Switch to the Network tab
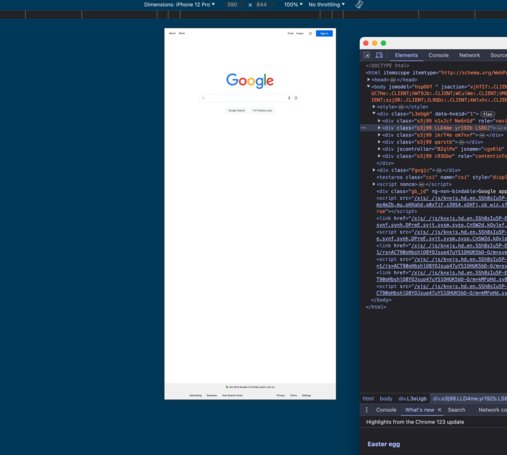Screen dimensions: 507x455 [x=469, y=55]
